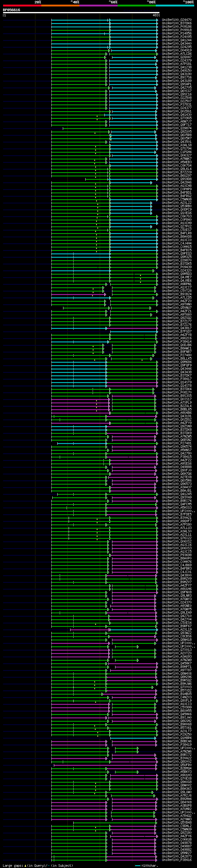Select label UniRef100_B9I7S6
197x868 pixels.
pos(177,78)
